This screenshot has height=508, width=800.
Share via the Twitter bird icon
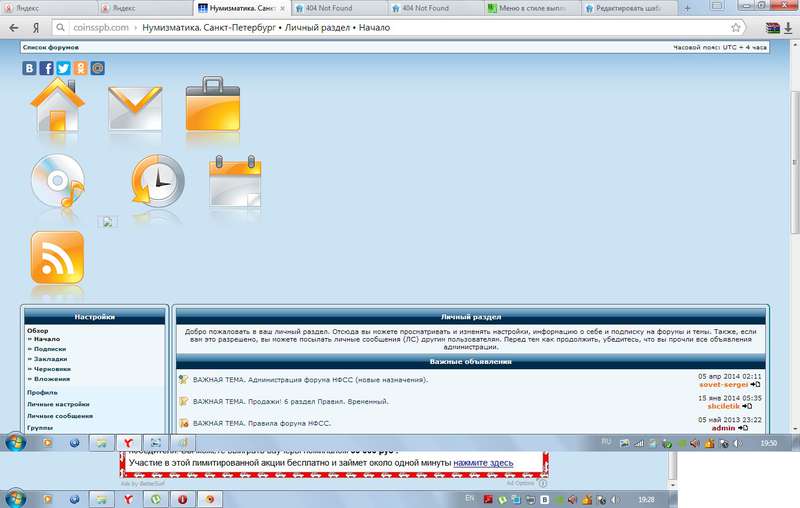click(x=63, y=68)
